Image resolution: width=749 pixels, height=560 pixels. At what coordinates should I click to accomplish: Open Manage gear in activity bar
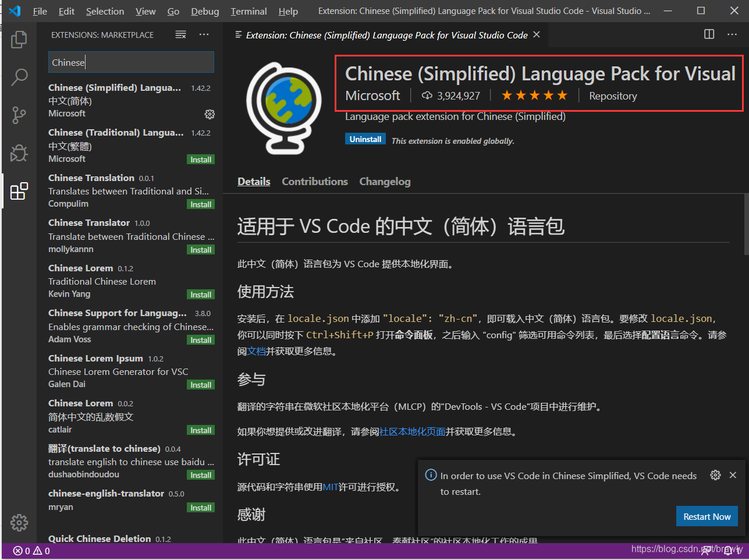click(x=19, y=522)
